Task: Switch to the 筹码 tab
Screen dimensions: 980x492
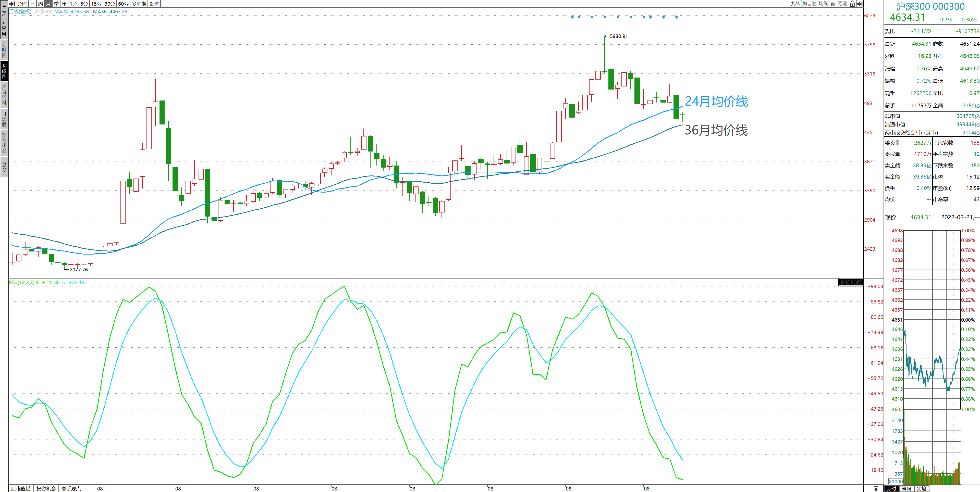Action: pyautogui.click(x=906, y=489)
